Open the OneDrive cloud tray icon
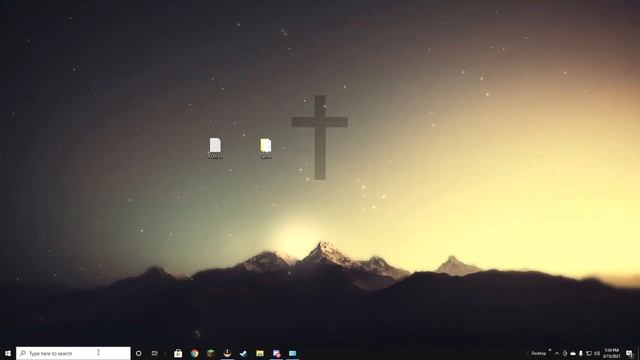640x360 pixels. click(573, 353)
